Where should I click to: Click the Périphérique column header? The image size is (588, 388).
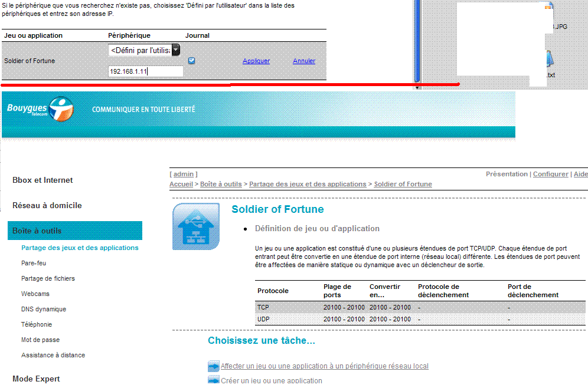point(129,35)
